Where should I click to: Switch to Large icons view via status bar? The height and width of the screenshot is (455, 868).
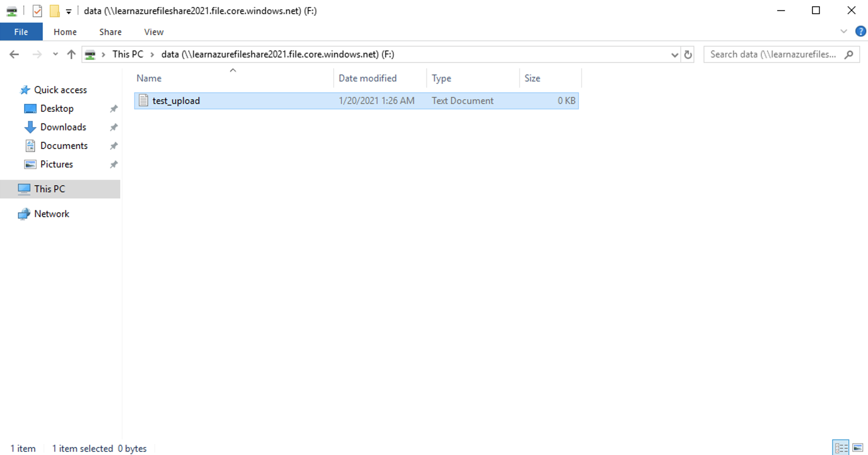pyautogui.click(x=858, y=448)
